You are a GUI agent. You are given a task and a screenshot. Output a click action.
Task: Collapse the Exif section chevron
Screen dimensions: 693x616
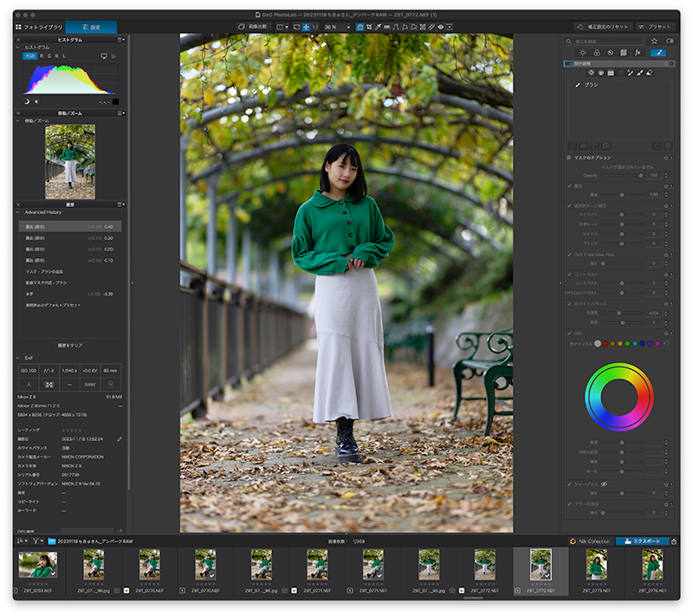[18, 358]
